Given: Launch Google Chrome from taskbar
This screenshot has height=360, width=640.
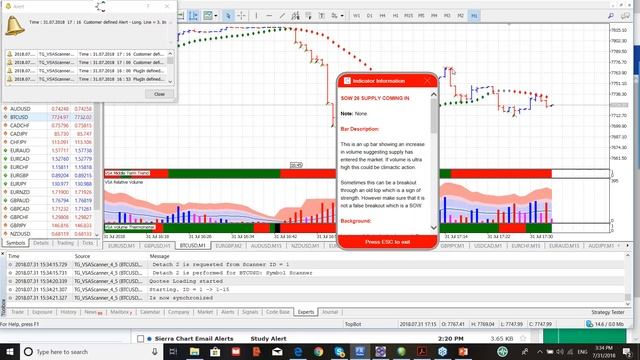Looking at the screenshot, I should coord(318,352).
